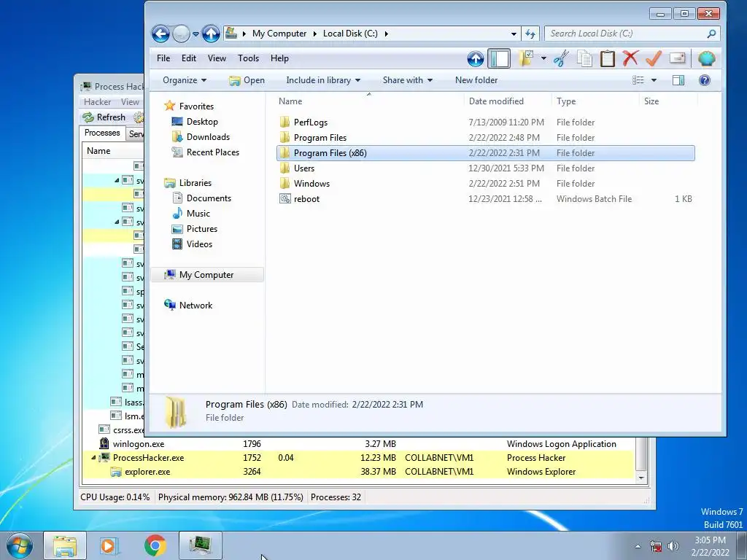The image size is (747, 560).
Task: Collapse the ProcessHacker.exe tree node
Action: coord(93,458)
